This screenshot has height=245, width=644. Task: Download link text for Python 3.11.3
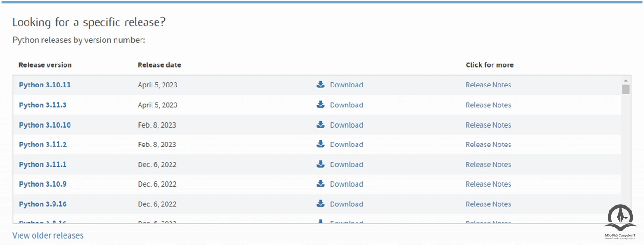[x=346, y=105]
